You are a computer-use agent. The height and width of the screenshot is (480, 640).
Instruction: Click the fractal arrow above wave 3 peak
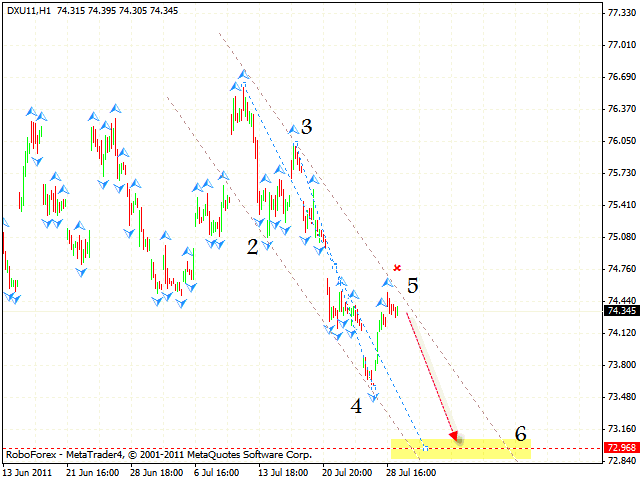click(294, 129)
